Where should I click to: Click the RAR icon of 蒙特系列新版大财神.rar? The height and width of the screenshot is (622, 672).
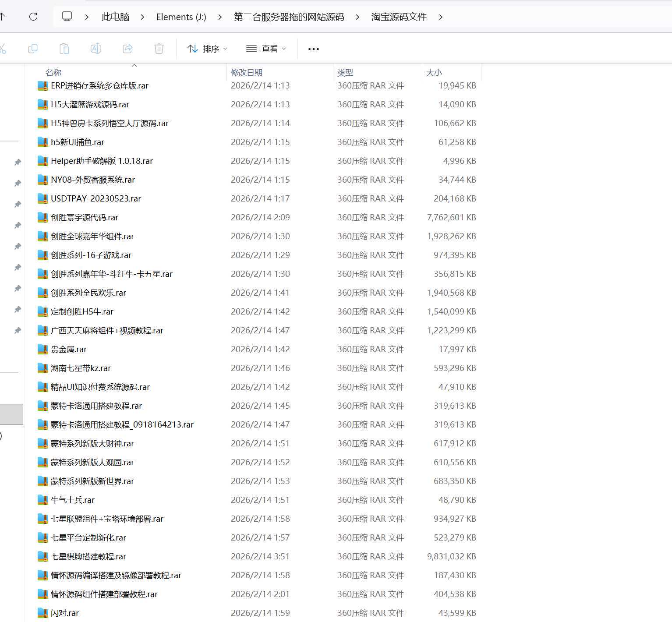[x=42, y=443]
